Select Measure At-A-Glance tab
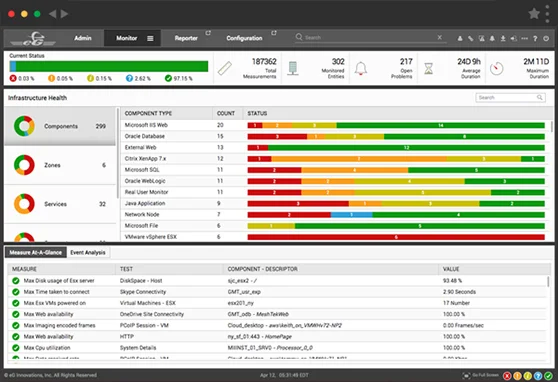Viewport: 558px width, 382px height. click(36, 252)
